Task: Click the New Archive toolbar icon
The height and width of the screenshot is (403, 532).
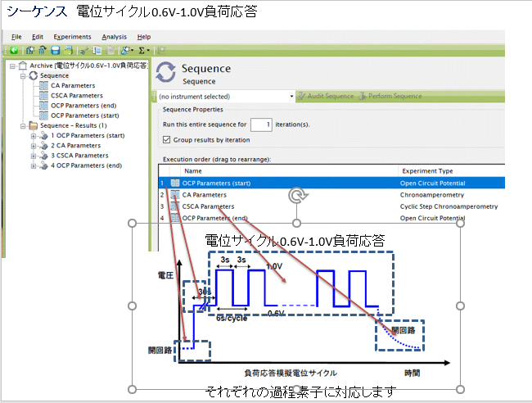Action: click(x=30, y=51)
